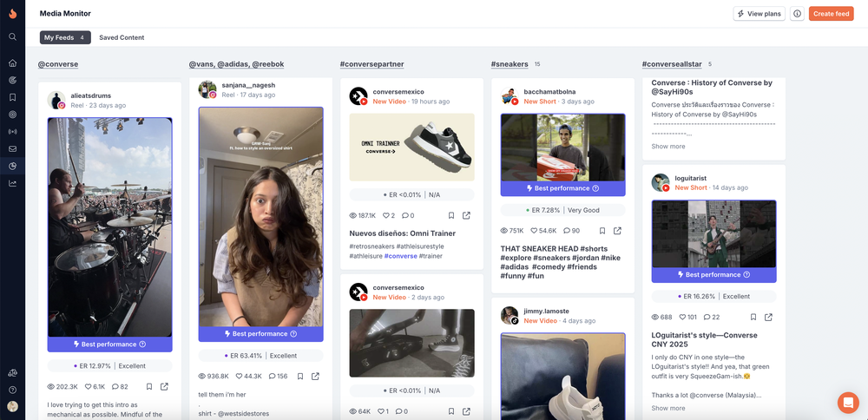Click the LOguitarist's style—Converse CNY 2025 title
Viewport: 868px width, 420px height.
click(705, 340)
